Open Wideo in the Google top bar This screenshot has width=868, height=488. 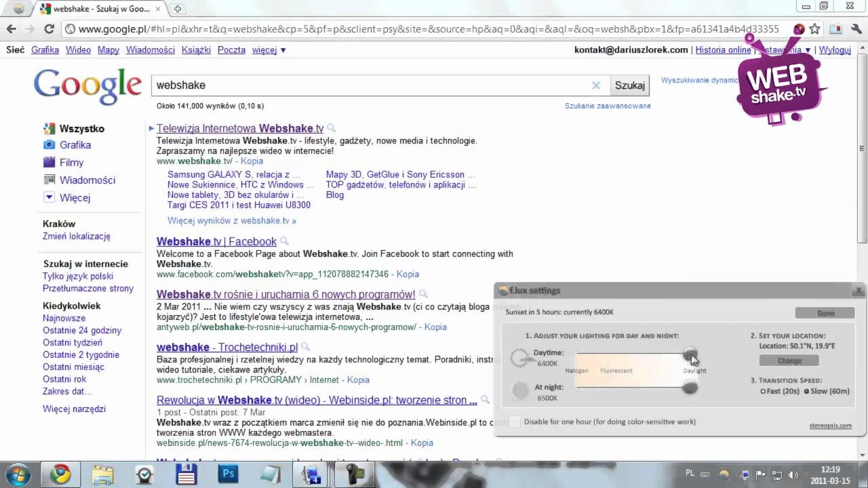coord(78,50)
